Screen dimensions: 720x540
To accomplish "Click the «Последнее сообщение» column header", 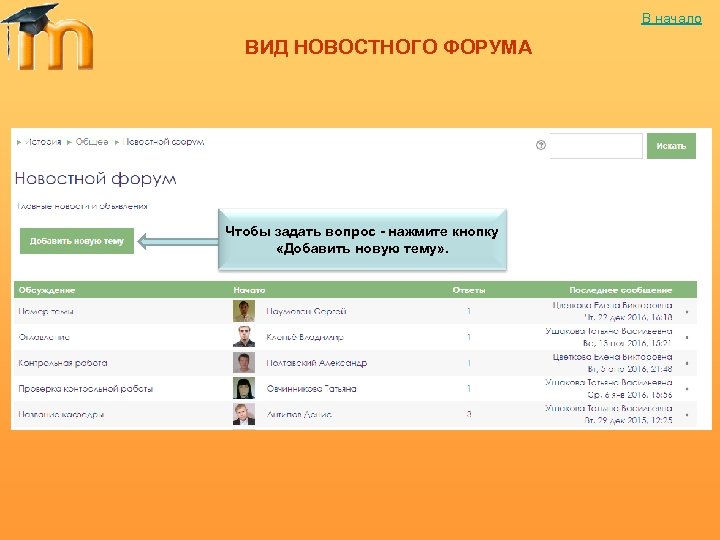I will pyautogui.click(x=620, y=290).
